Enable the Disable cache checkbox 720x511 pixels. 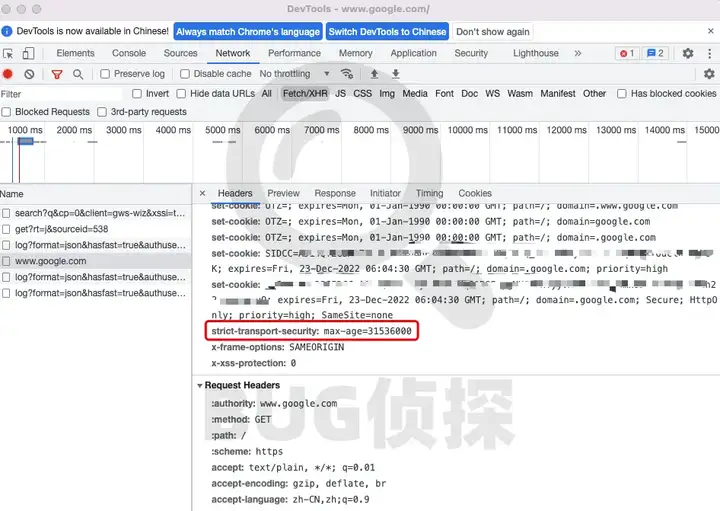(x=185, y=74)
